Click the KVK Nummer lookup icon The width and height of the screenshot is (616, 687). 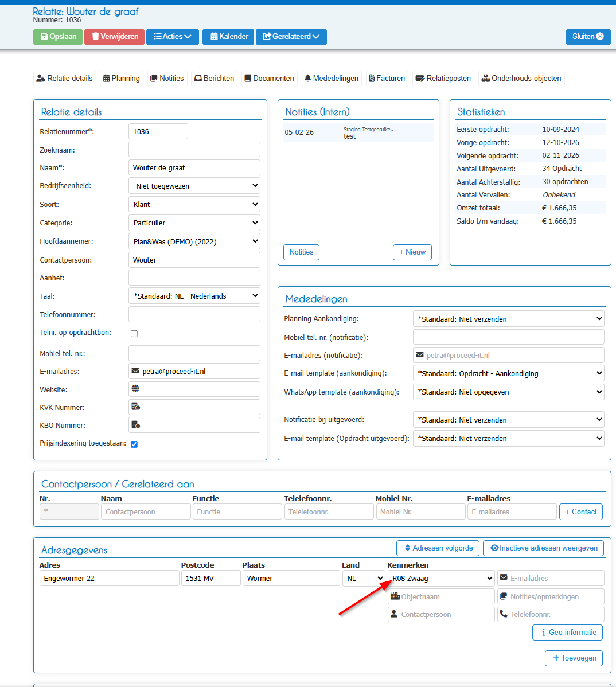(x=135, y=407)
